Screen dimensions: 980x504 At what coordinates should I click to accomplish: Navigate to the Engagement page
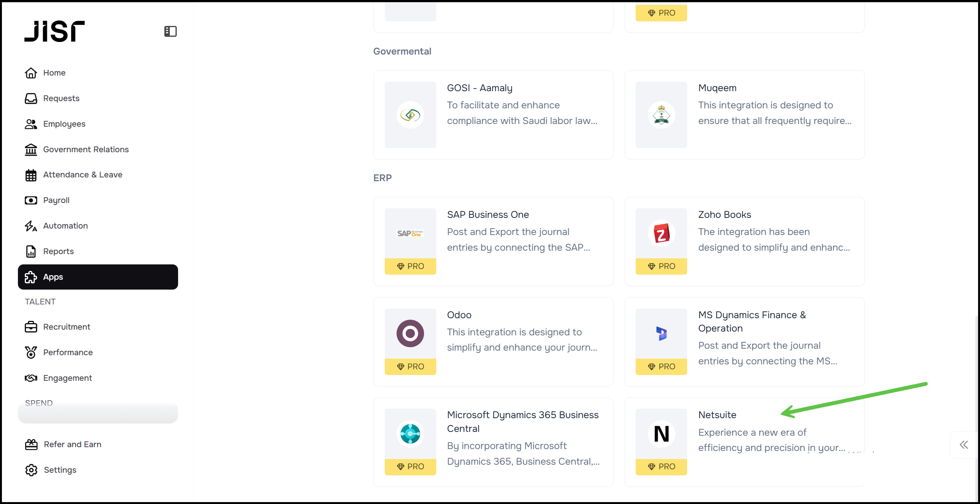[x=67, y=378]
